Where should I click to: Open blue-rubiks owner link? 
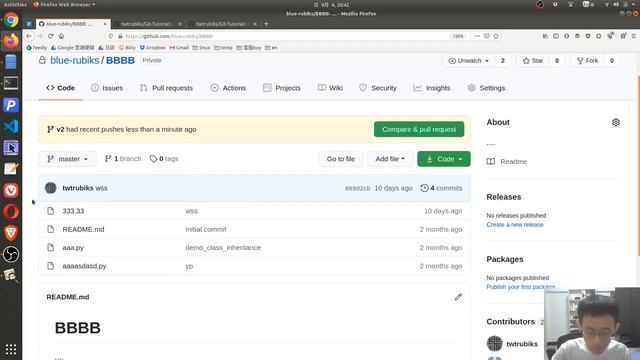pos(75,60)
